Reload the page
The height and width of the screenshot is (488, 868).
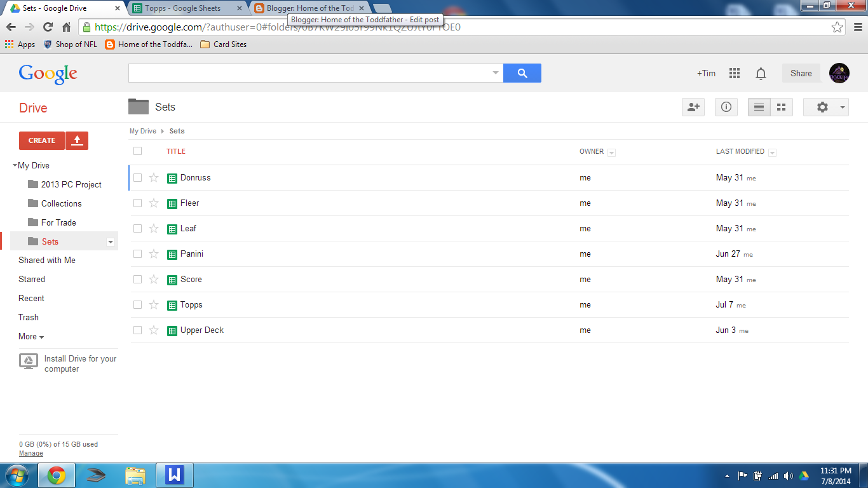tap(48, 27)
